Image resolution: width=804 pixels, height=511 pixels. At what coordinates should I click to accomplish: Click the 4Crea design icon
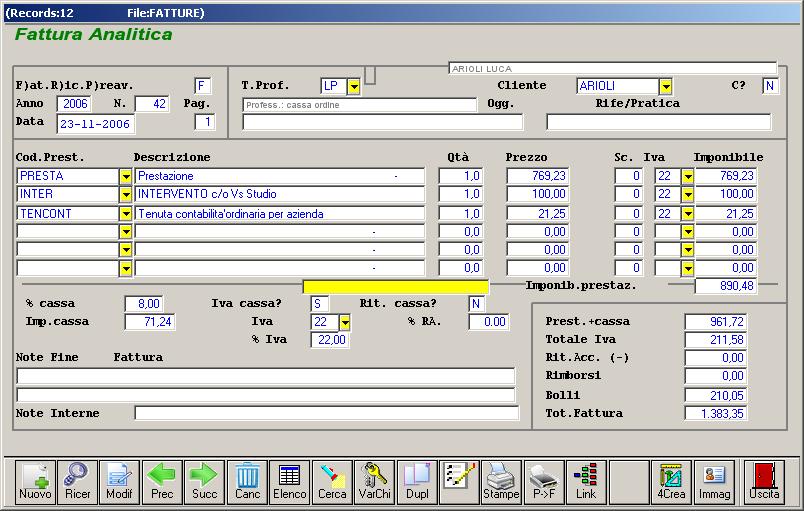(671, 482)
